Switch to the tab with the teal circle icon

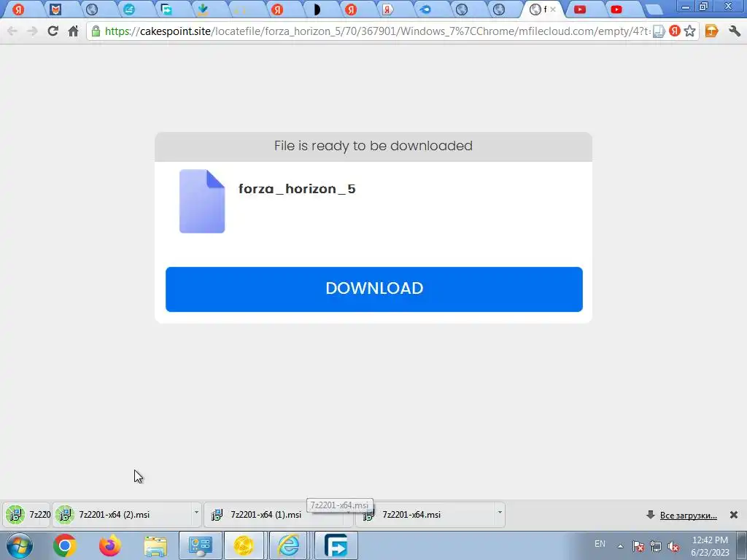(128, 9)
